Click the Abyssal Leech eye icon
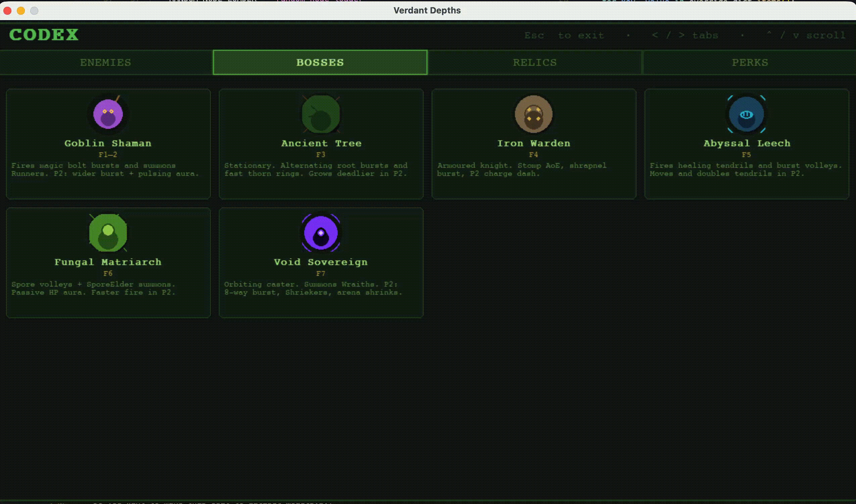Viewport: 856px width, 504px height. point(746,114)
